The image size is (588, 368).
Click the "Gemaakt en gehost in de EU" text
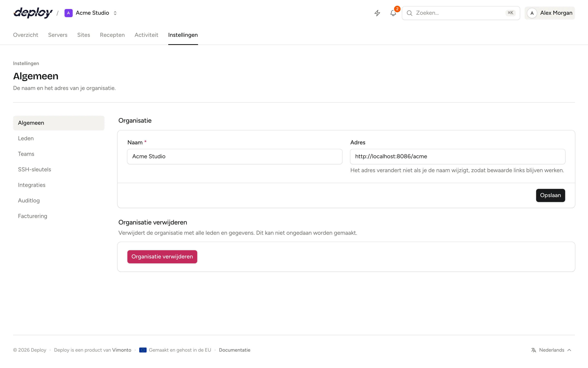[x=180, y=350]
